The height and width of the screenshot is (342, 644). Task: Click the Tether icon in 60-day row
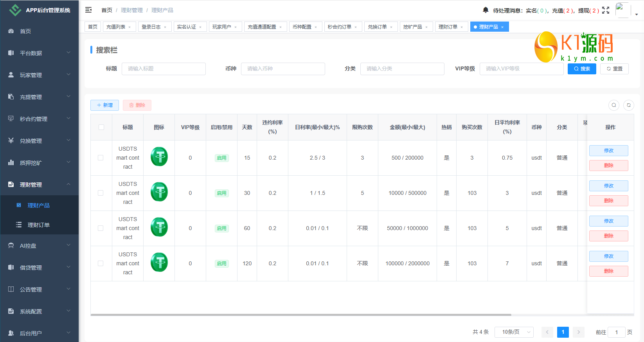pos(159,227)
